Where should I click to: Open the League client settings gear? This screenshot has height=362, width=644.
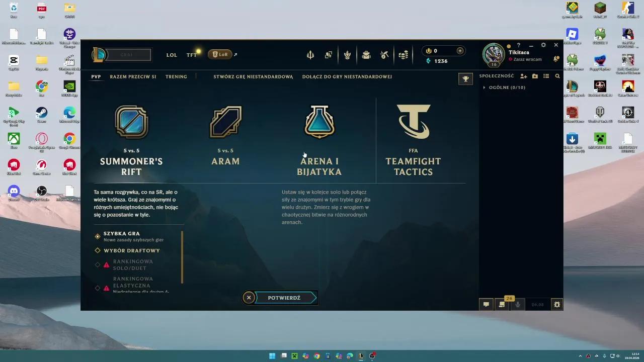(543, 45)
